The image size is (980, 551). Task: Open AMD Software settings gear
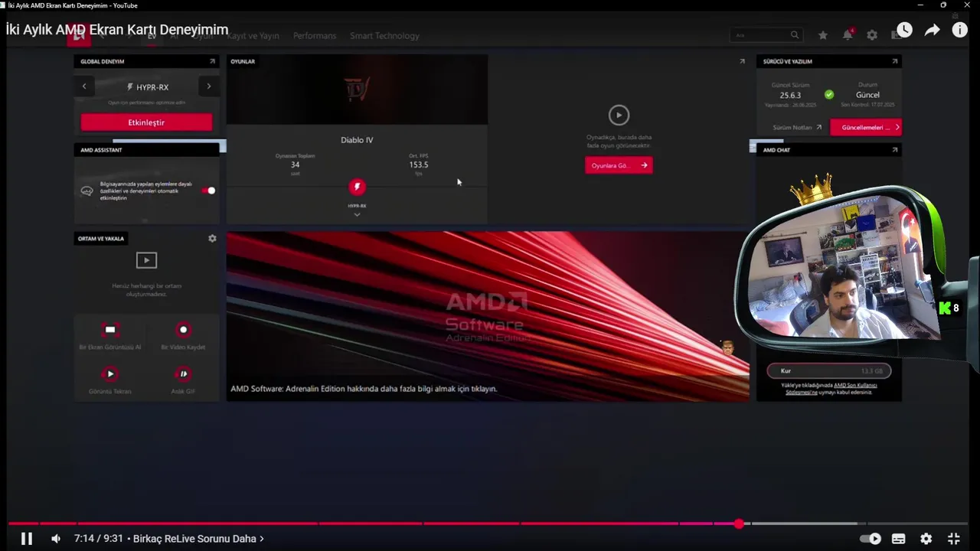click(x=872, y=35)
